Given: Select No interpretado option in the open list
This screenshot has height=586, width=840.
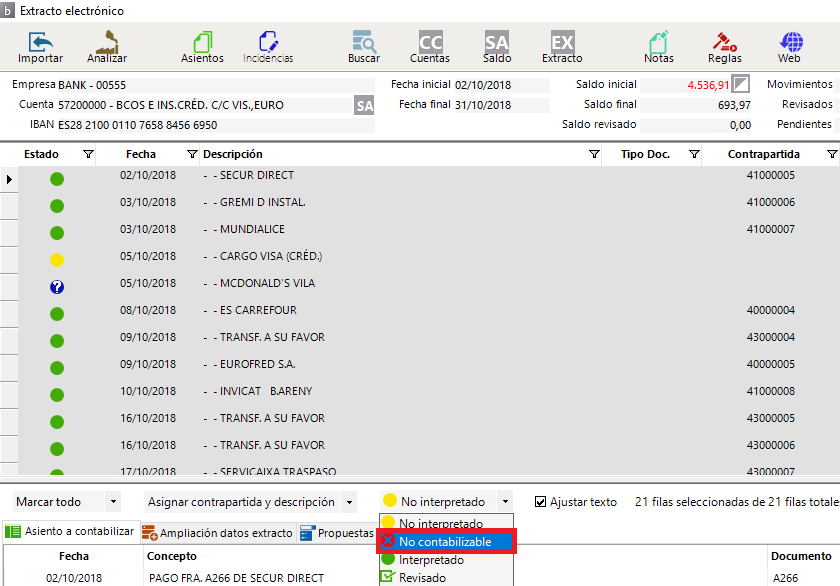Looking at the screenshot, I should click(x=447, y=523).
